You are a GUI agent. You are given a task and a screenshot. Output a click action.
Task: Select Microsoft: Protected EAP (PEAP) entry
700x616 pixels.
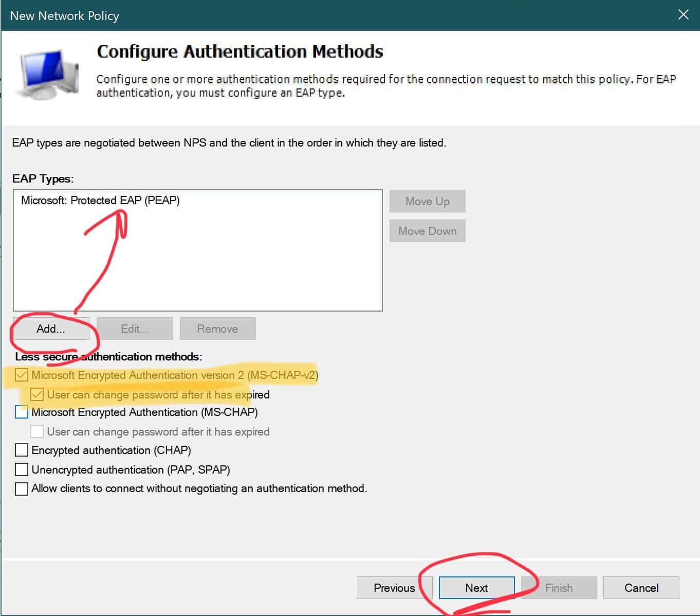100,201
